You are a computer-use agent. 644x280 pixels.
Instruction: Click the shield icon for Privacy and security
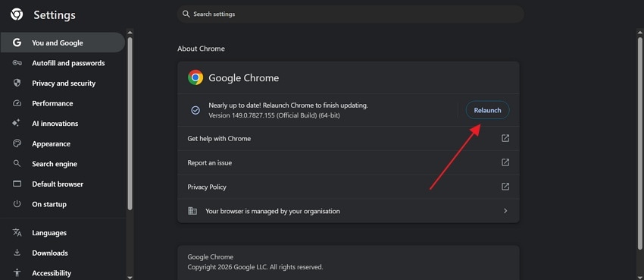click(17, 83)
